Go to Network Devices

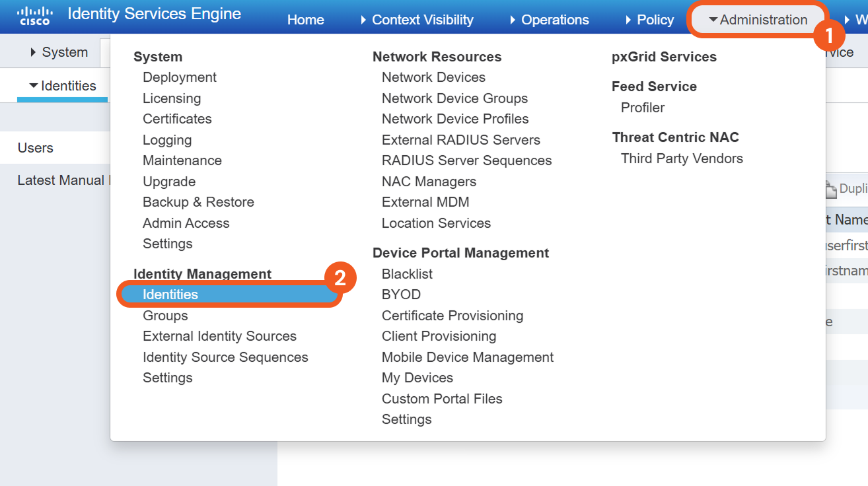point(433,77)
